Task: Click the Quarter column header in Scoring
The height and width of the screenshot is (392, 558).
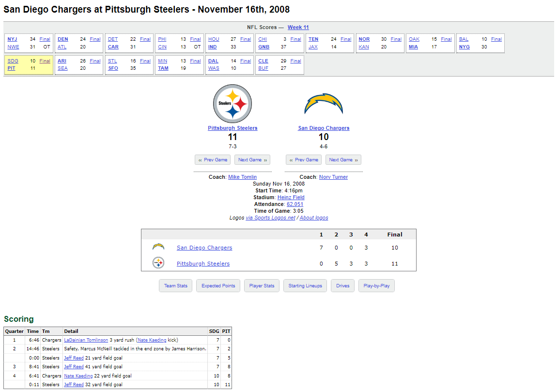Action: point(14,331)
